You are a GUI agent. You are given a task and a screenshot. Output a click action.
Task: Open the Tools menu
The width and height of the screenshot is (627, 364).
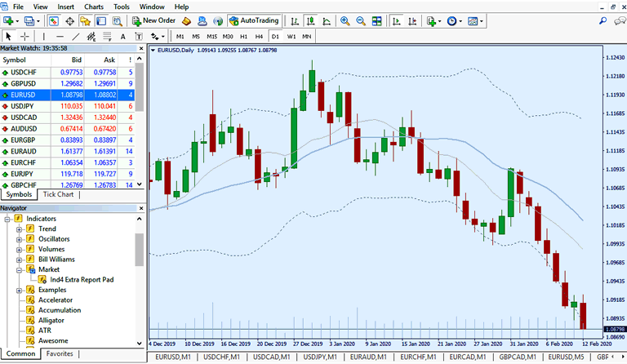[122, 7]
